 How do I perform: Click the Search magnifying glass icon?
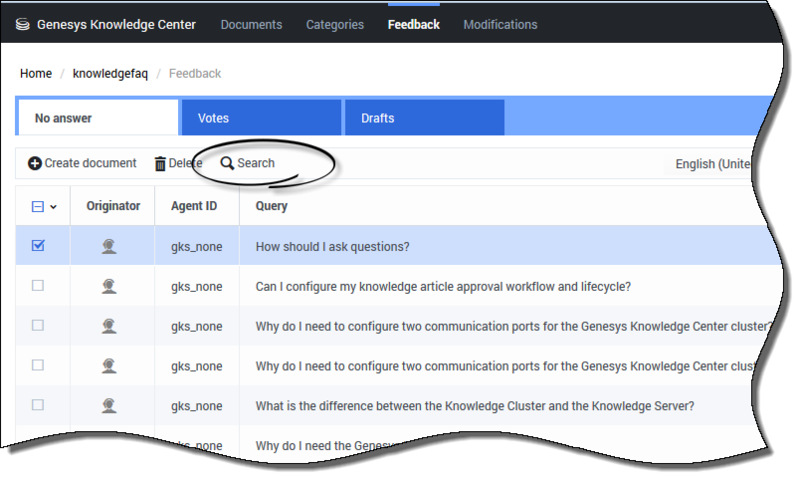point(227,163)
